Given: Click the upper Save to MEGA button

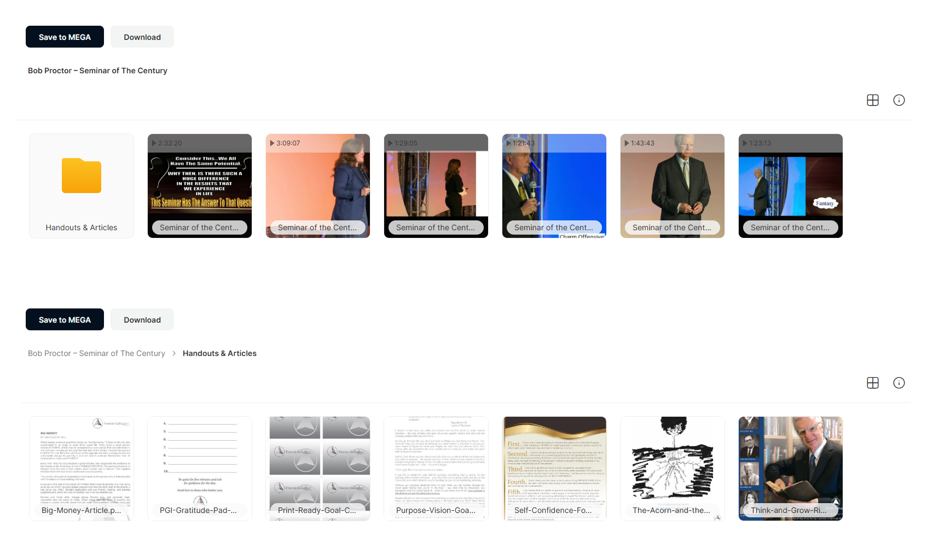Looking at the screenshot, I should (x=65, y=37).
